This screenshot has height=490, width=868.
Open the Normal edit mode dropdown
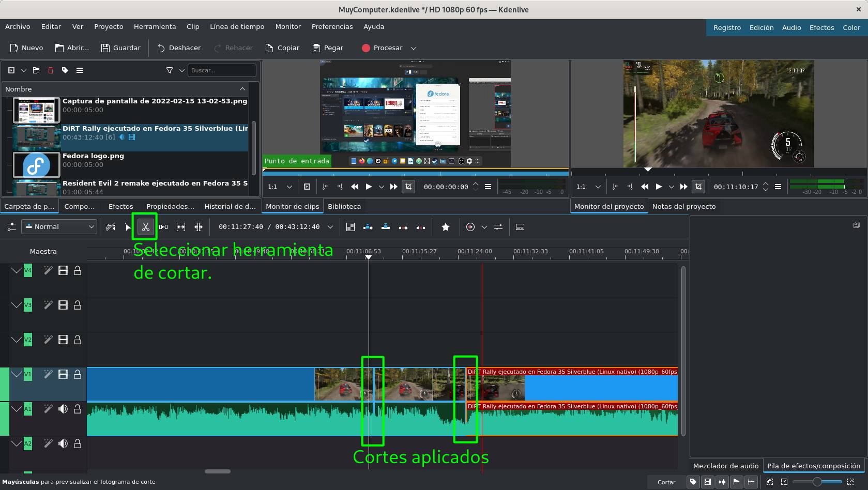coord(59,227)
